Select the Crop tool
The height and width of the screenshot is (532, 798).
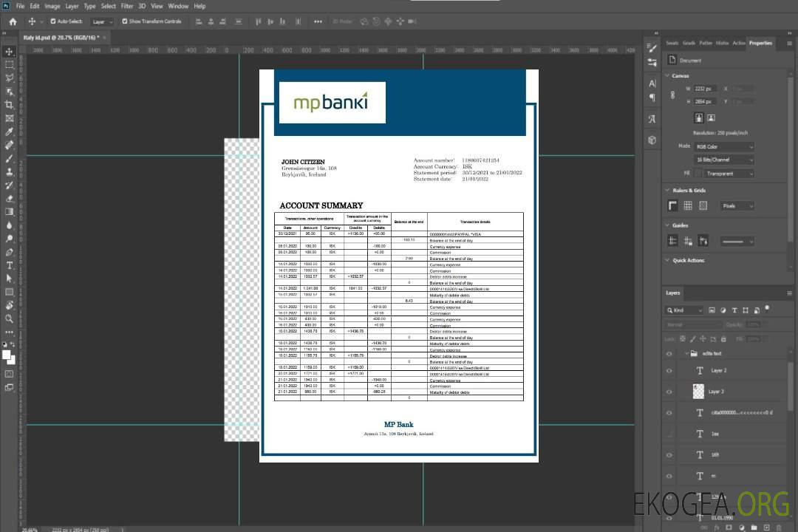[x=9, y=105]
